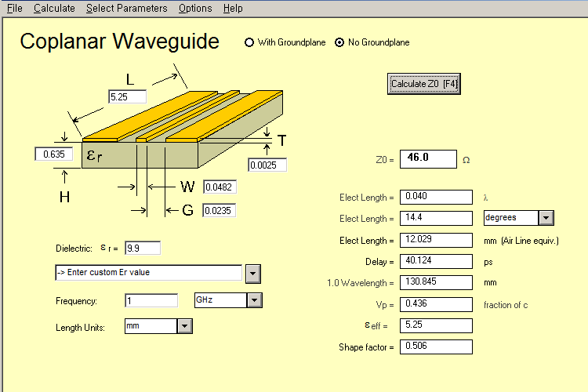Open the File menu
This screenshot has width=588, height=392.
[x=14, y=8]
